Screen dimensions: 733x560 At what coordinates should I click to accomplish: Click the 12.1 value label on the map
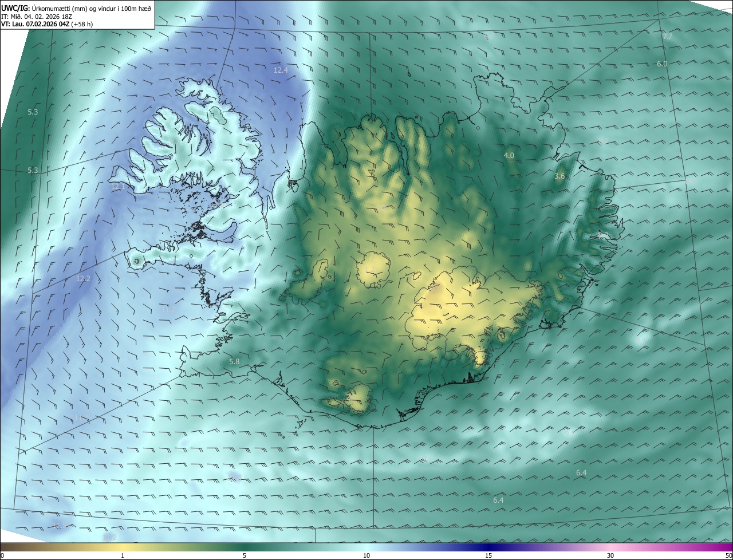(x=117, y=187)
